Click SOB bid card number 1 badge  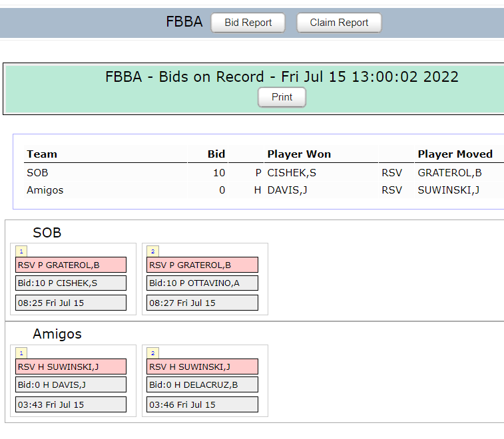pyautogui.click(x=21, y=251)
